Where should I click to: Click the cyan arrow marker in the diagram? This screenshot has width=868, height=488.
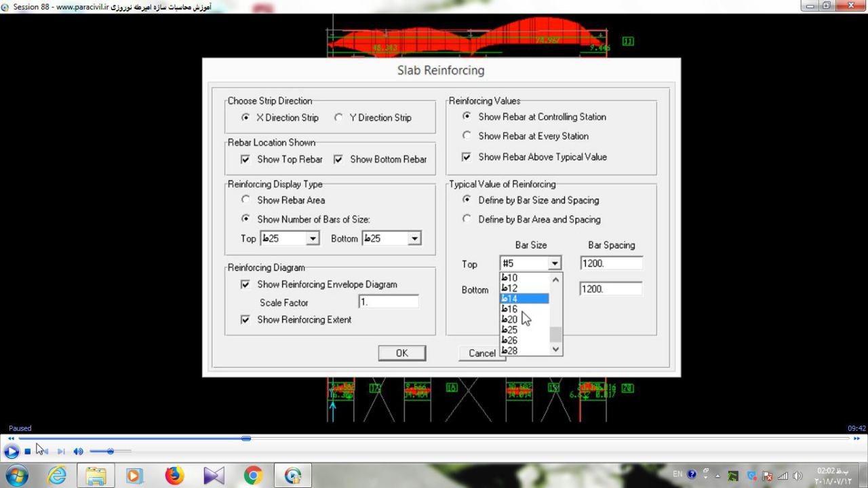(x=332, y=410)
